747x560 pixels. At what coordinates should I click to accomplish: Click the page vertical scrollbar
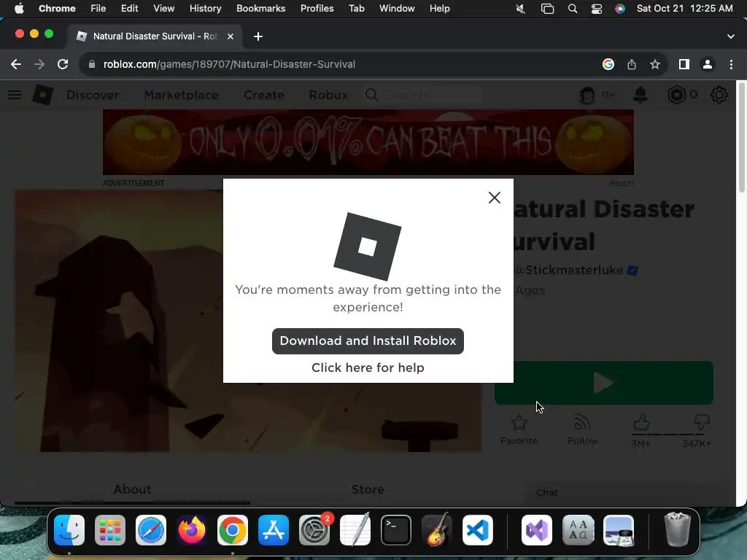pos(741,139)
